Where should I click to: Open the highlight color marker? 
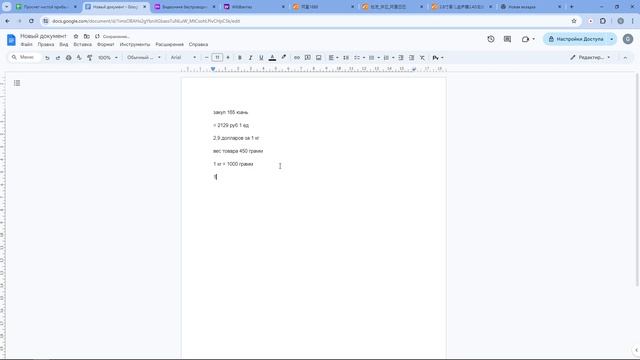(x=283, y=58)
